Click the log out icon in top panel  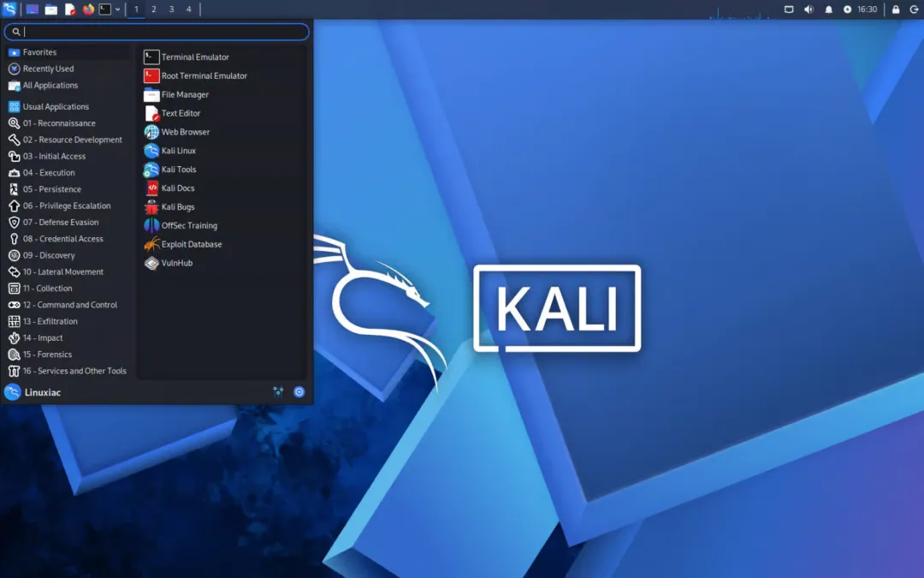click(x=914, y=9)
